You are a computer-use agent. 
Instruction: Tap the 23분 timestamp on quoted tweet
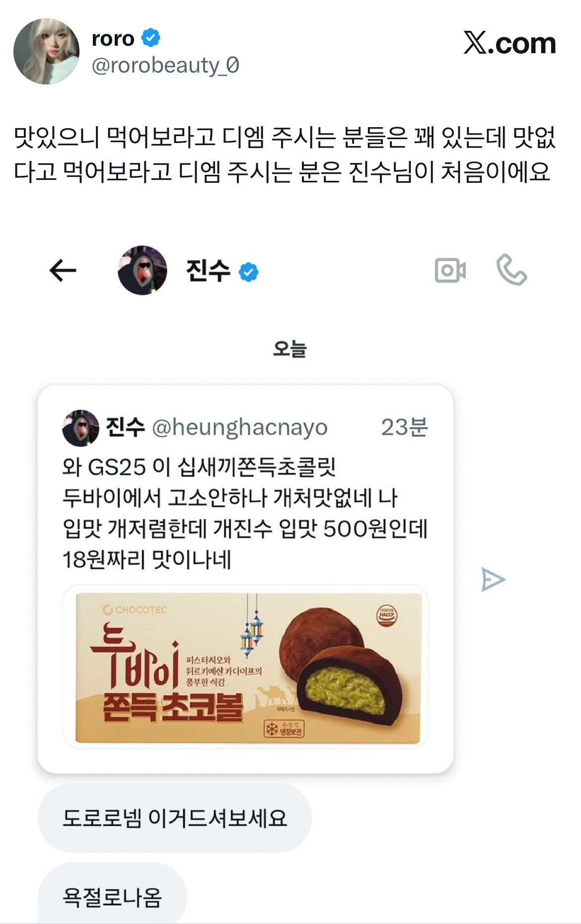coord(404,427)
